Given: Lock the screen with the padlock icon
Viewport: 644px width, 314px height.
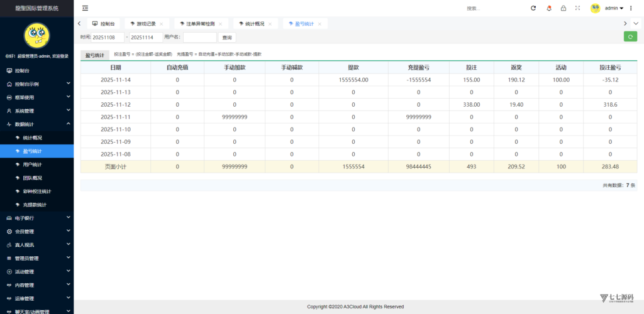Looking at the screenshot, I should [x=563, y=8].
